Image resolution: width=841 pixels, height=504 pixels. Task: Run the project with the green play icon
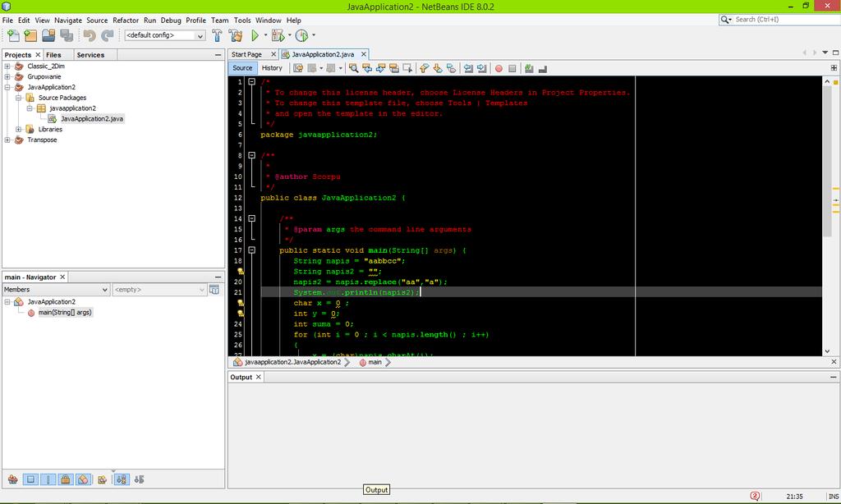point(255,35)
